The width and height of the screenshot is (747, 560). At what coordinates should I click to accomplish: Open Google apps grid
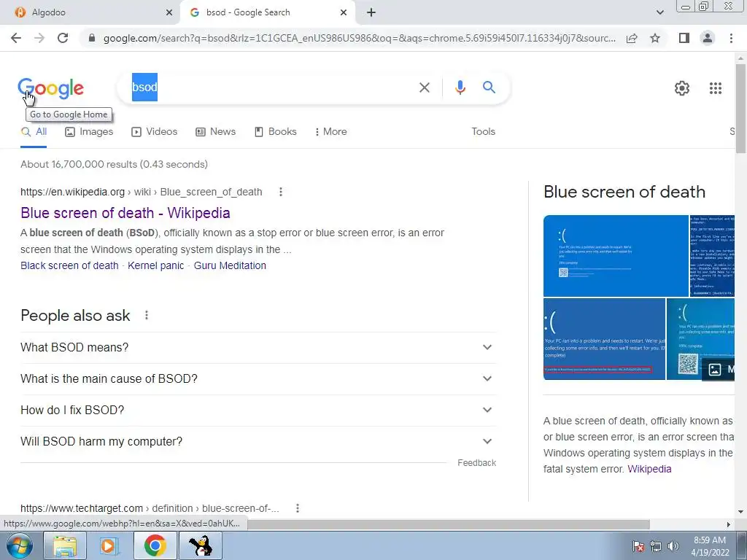(715, 88)
